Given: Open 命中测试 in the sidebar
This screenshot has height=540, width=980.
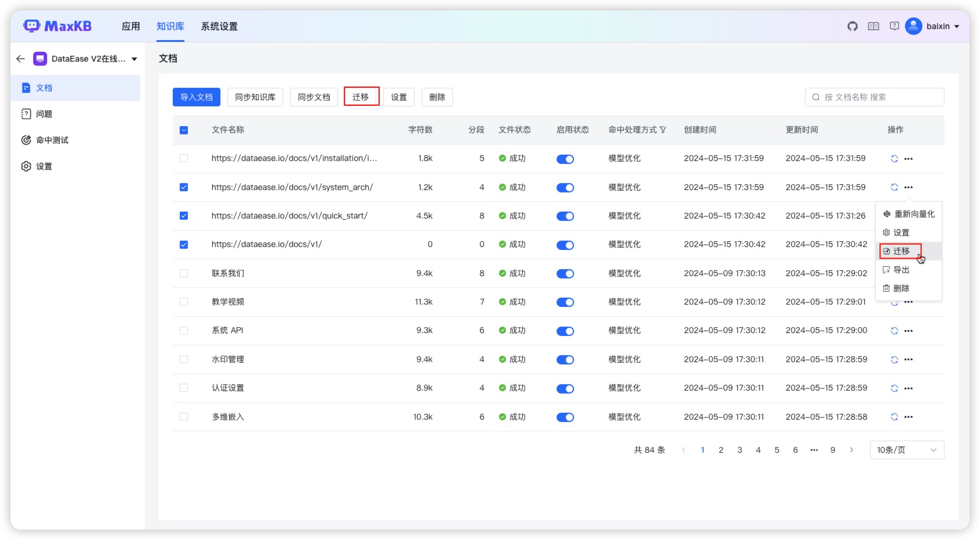Looking at the screenshot, I should [x=76, y=140].
